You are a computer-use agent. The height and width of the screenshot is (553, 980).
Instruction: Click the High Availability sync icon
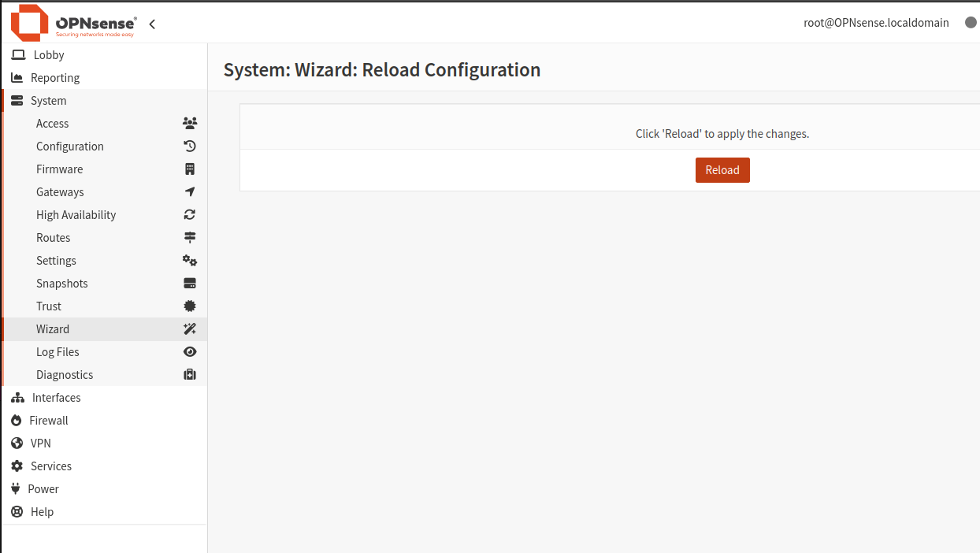tap(190, 215)
